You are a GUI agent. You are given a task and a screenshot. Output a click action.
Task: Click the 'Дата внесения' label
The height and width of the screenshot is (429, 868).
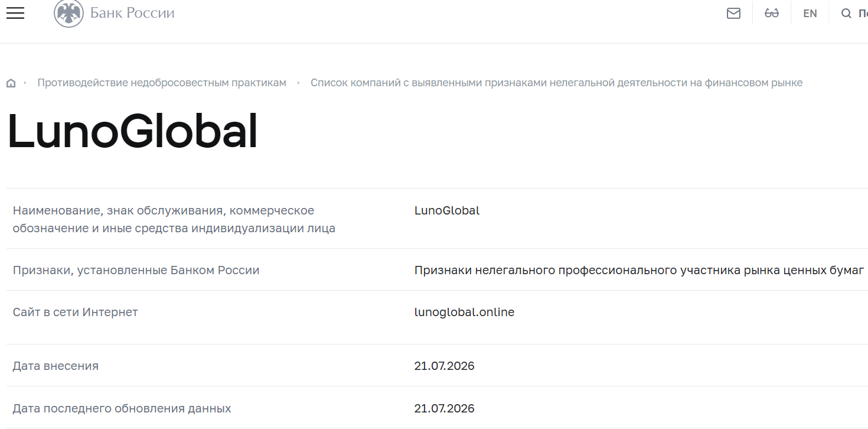coord(56,366)
